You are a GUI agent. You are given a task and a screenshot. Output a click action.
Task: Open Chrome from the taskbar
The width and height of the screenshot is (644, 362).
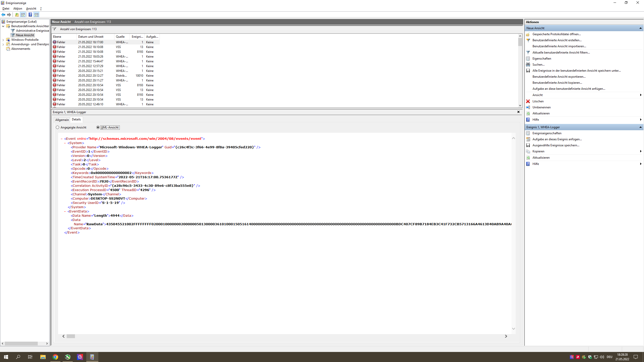tap(55, 357)
